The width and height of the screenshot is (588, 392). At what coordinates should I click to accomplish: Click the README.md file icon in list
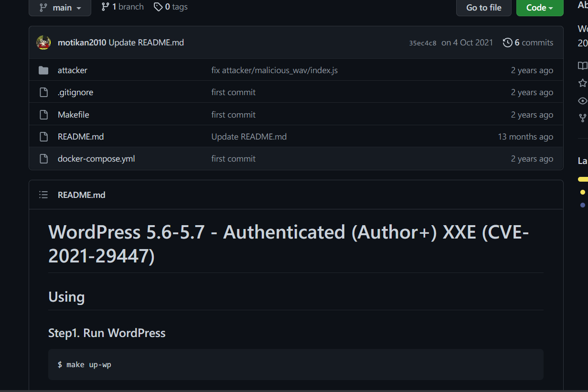pyautogui.click(x=43, y=137)
